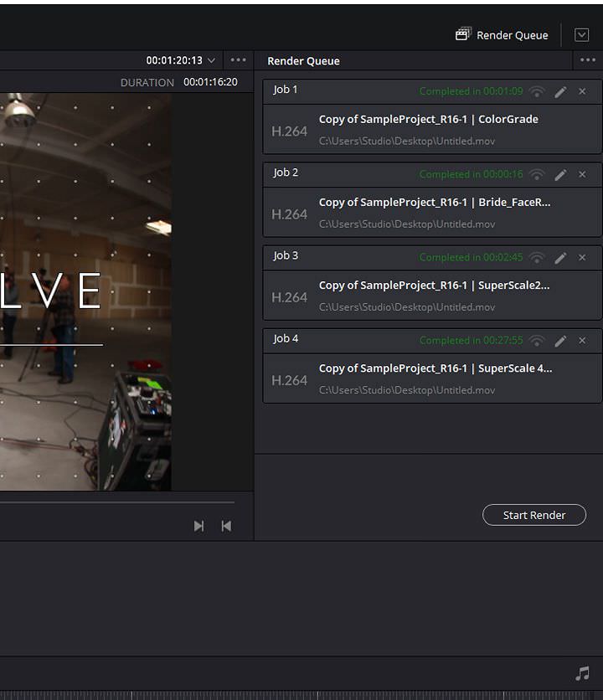Edit Job 4 via pencil icon

click(560, 340)
